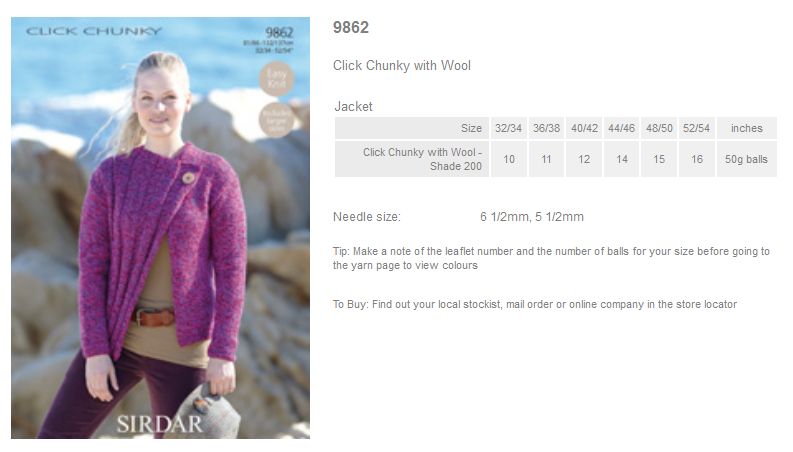Screen dimensions: 793x452
Task: Click the Easy Knit badge on cover
Action: (x=277, y=79)
